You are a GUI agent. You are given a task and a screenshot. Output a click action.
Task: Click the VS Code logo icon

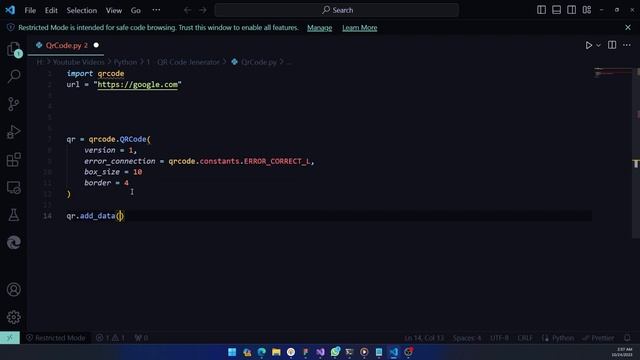click(x=10, y=10)
